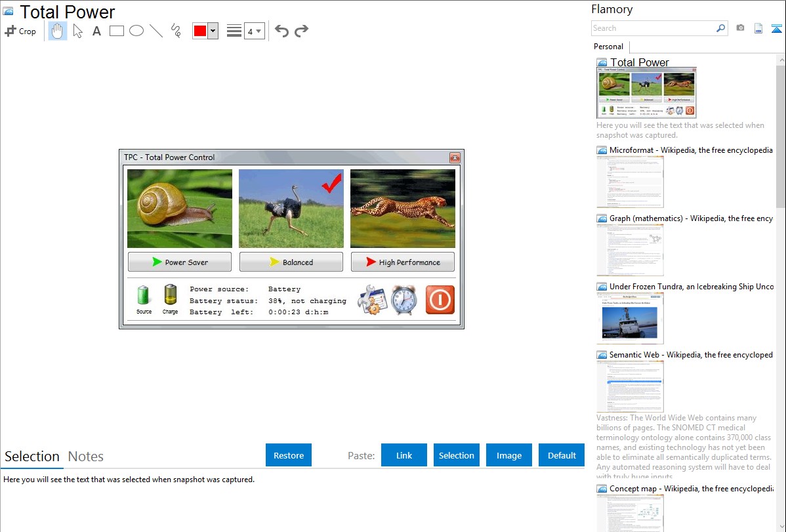
Task: Undo the last annotation
Action: (x=281, y=31)
